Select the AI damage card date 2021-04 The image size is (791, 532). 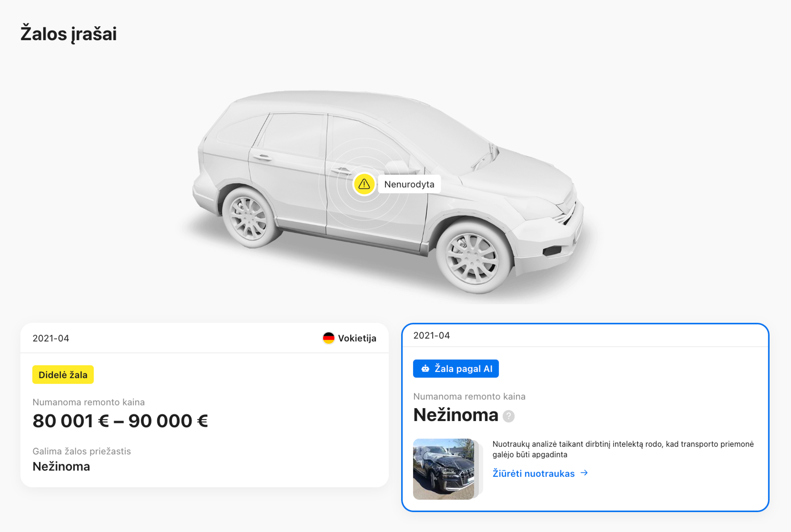432,336
